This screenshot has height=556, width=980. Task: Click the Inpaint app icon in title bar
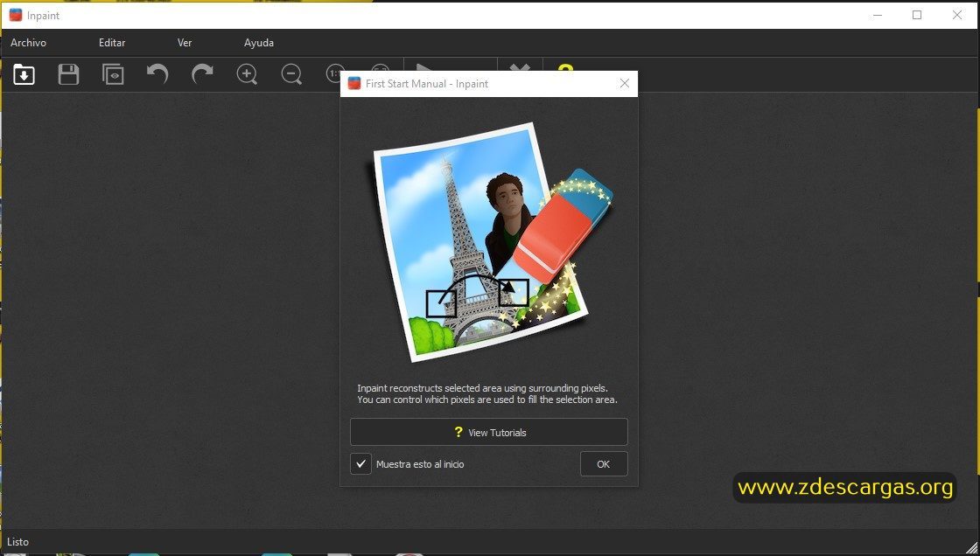16,15
